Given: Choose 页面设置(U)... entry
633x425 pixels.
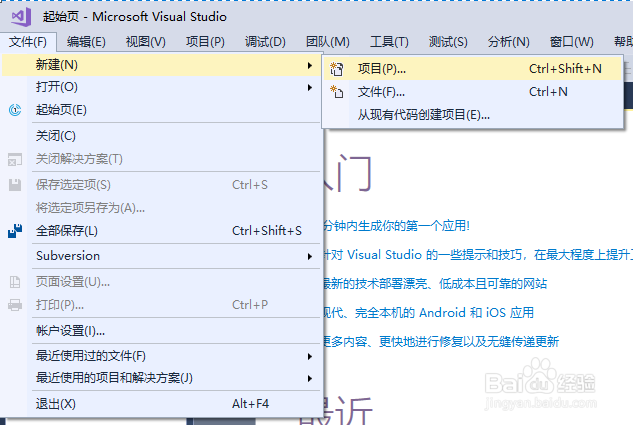Looking at the screenshot, I should (x=161, y=282).
